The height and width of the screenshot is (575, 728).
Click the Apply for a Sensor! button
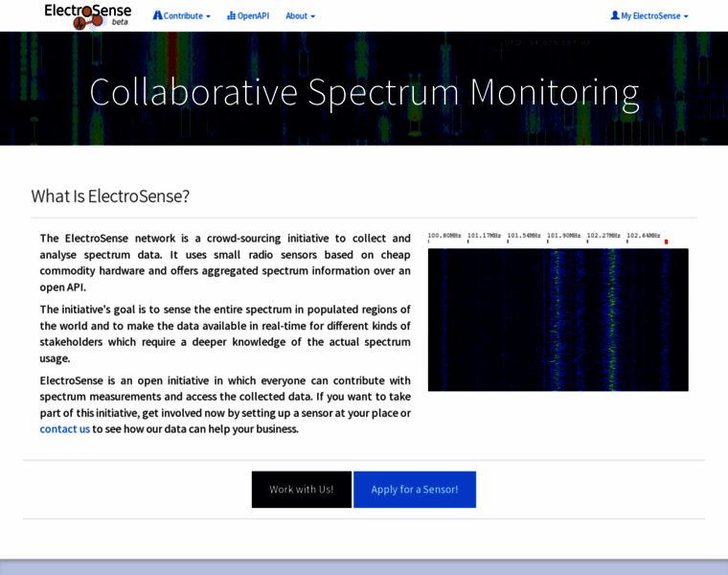click(x=415, y=490)
